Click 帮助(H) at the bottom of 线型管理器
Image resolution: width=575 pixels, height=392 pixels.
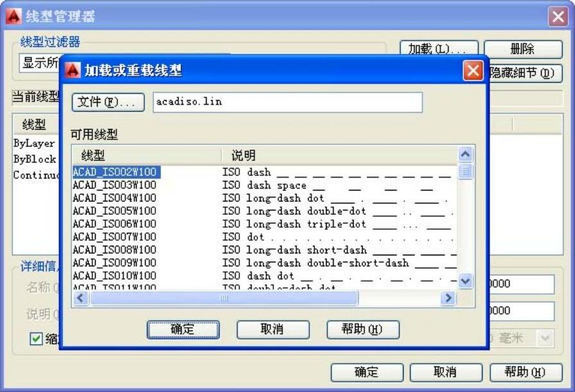[x=526, y=373]
